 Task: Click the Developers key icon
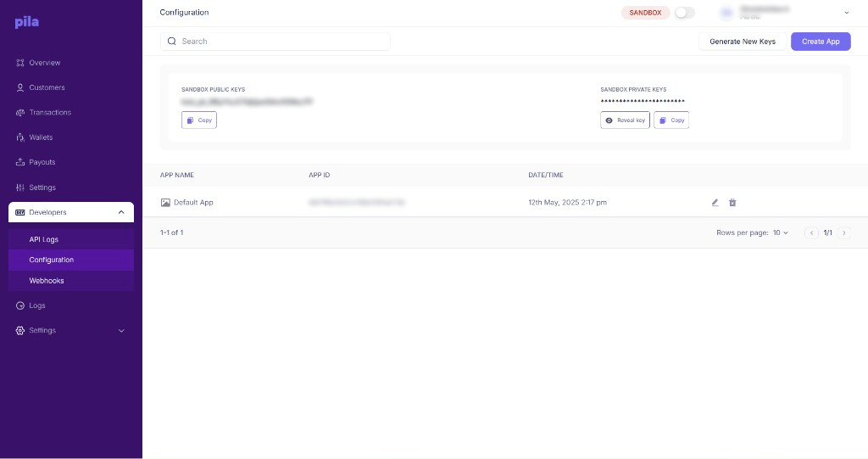[20, 212]
